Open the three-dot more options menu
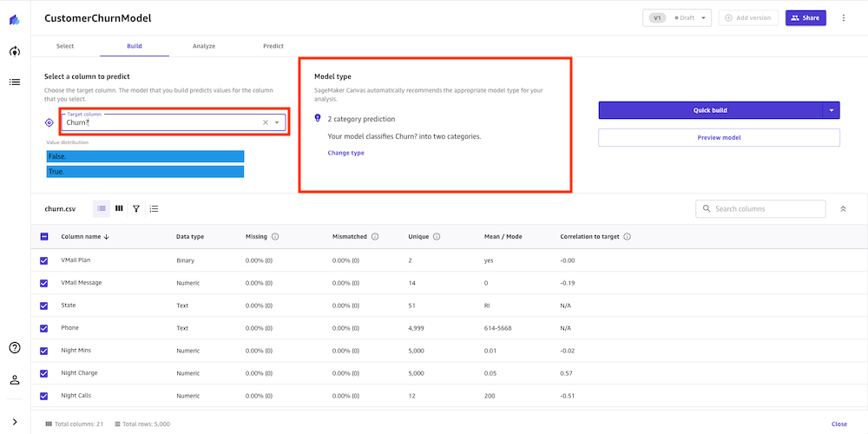This screenshot has height=434, width=868. point(844,17)
